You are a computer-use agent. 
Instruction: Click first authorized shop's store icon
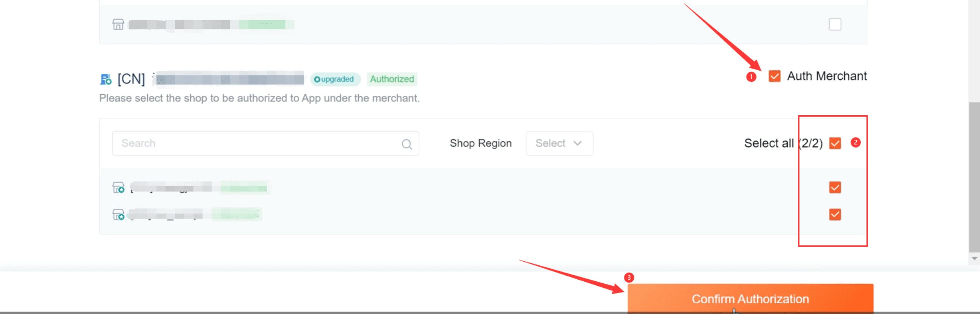pos(118,188)
